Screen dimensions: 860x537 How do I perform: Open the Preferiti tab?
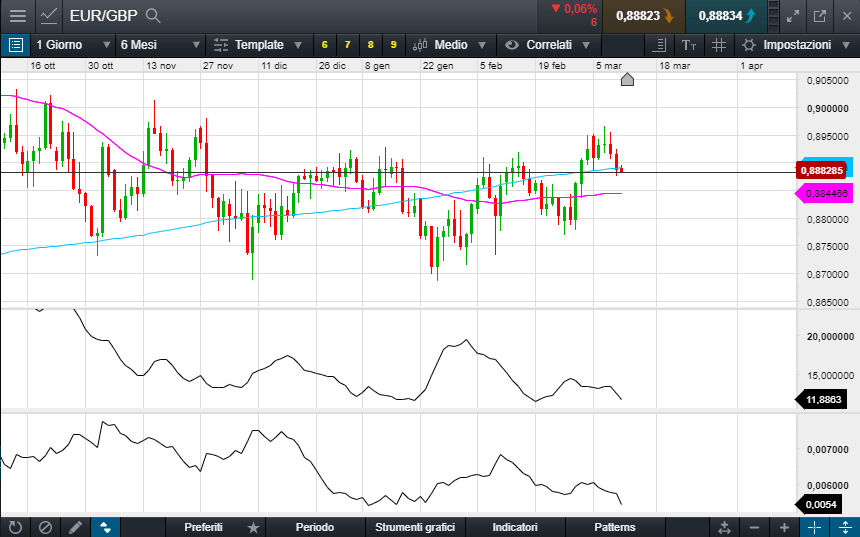[203, 527]
